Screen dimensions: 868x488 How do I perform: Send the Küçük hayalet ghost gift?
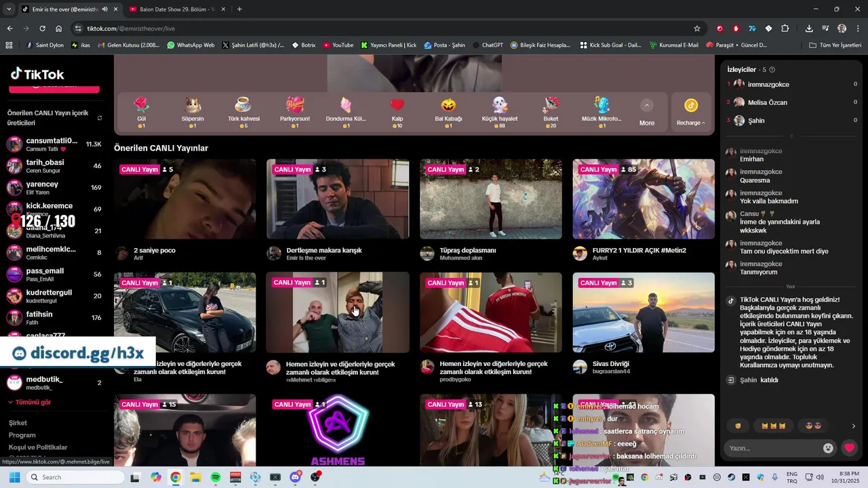[500, 112]
